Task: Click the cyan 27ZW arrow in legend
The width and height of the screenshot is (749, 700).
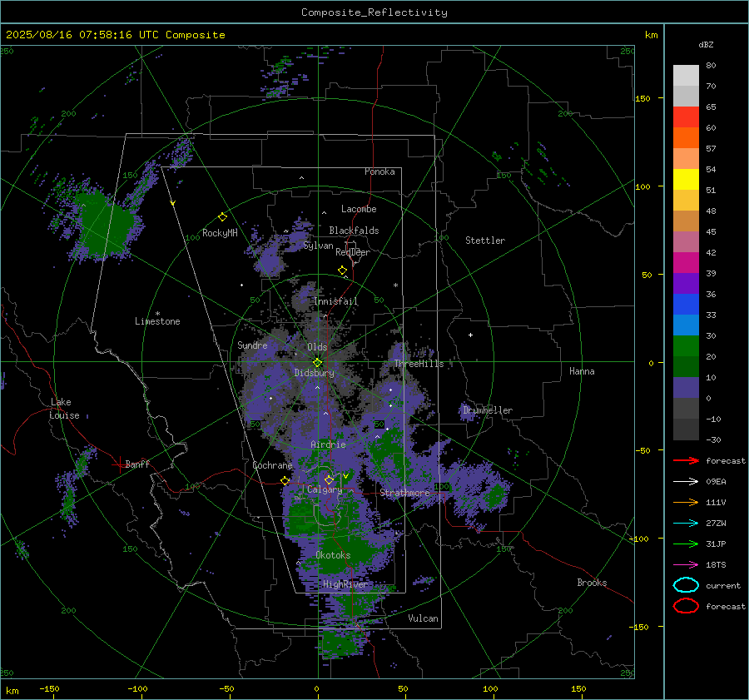Action: (686, 524)
